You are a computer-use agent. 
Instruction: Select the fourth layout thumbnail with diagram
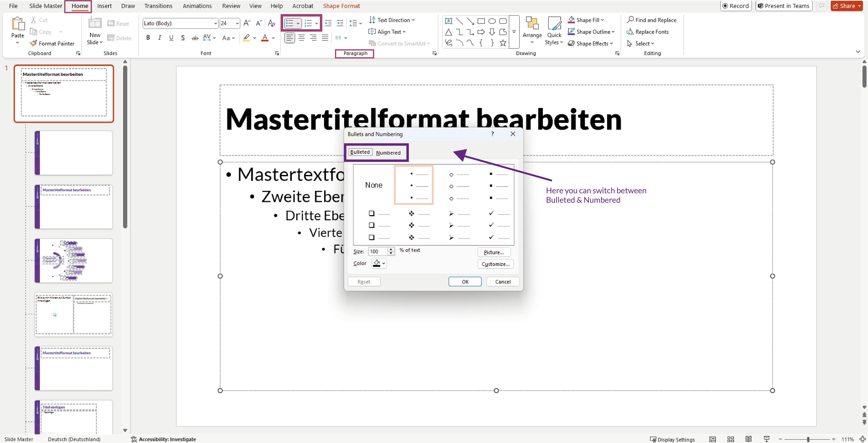[x=73, y=261]
